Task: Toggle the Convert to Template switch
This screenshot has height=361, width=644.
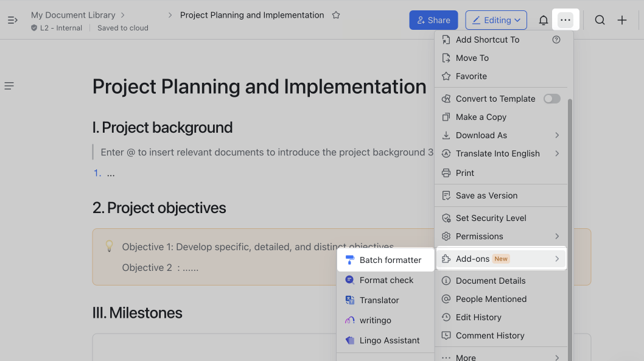Action: pos(551,99)
